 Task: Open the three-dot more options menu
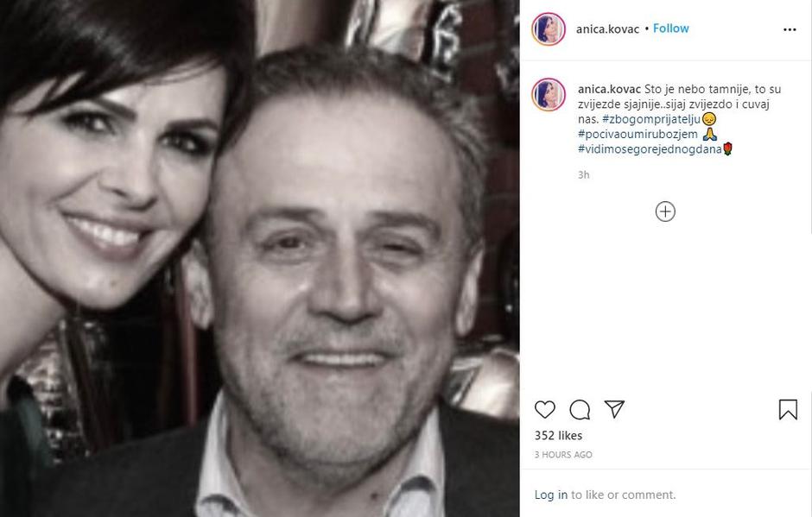coord(790,29)
